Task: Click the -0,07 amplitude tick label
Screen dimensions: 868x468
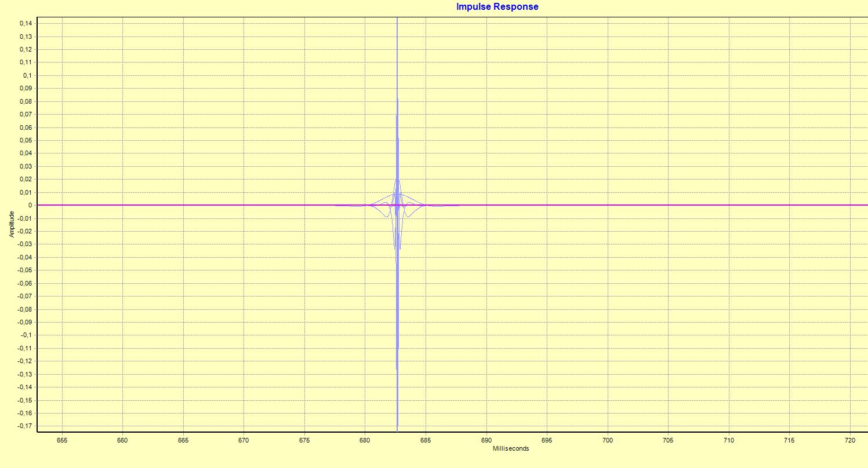Action: point(24,296)
